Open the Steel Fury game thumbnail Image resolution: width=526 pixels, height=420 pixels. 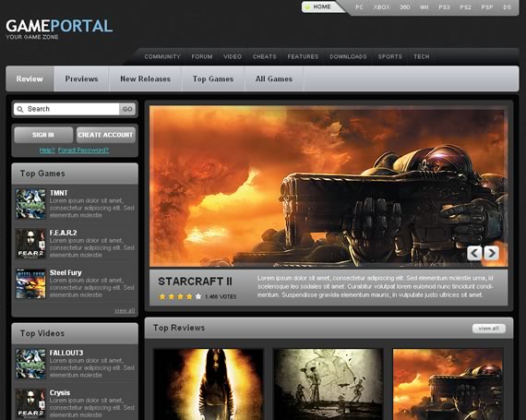[x=30, y=283]
